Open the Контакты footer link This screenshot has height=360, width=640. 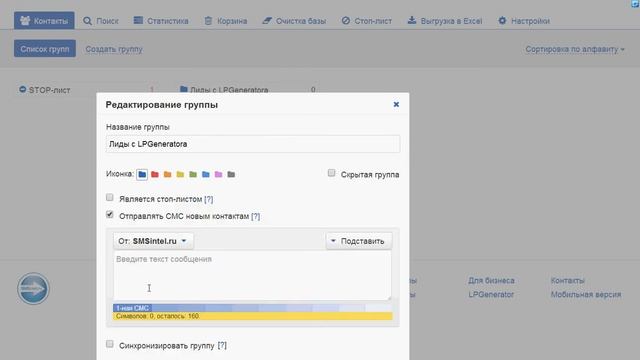568,280
